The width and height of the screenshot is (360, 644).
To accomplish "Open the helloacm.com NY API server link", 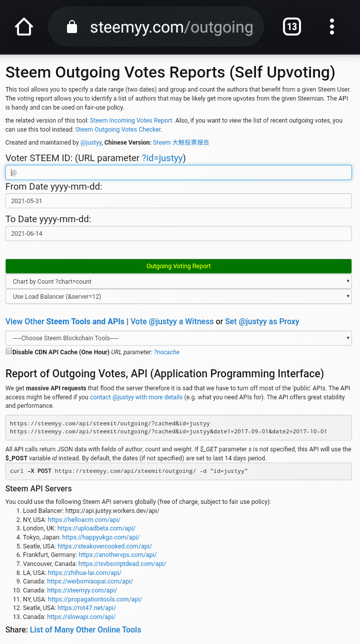I will [x=84, y=520].
